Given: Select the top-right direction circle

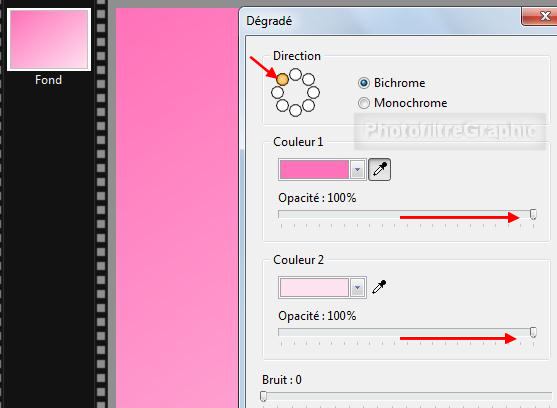Looking at the screenshot, I should (x=308, y=79).
